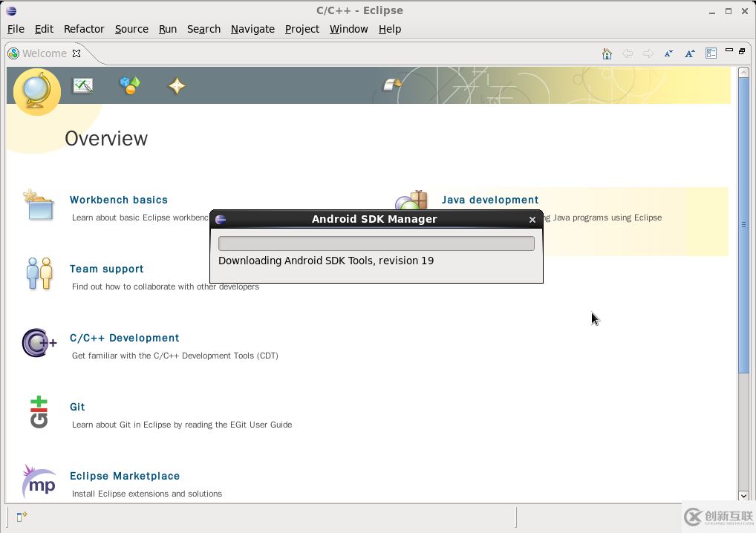
Task: Open the Window menu
Action: (x=348, y=29)
